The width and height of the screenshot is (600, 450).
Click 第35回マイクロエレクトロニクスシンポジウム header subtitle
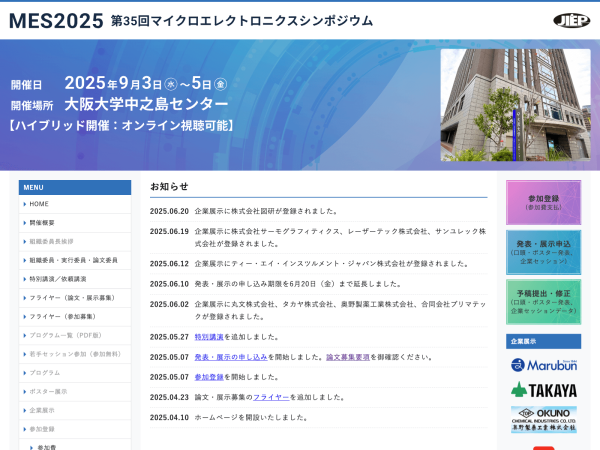pos(241,21)
